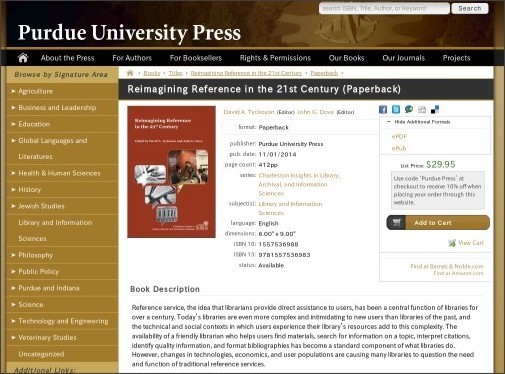Image resolution: width=505 pixels, height=374 pixels.
Task: Click the View Cart icon
Action: point(452,243)
